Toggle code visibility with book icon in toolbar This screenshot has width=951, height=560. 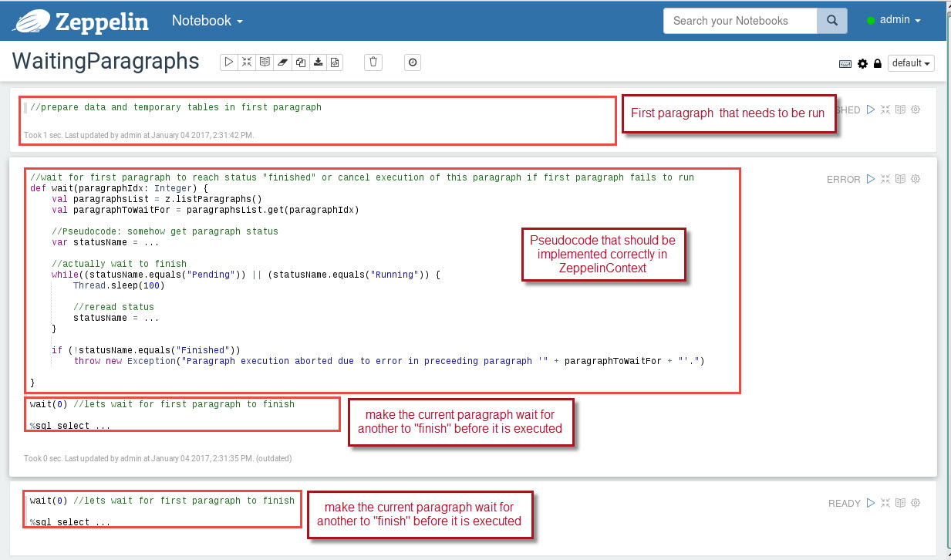[x=265, y=62]
